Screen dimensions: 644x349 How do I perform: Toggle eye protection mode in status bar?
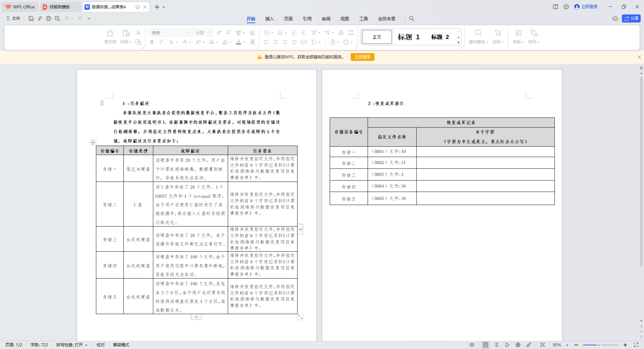pos(472,345)
